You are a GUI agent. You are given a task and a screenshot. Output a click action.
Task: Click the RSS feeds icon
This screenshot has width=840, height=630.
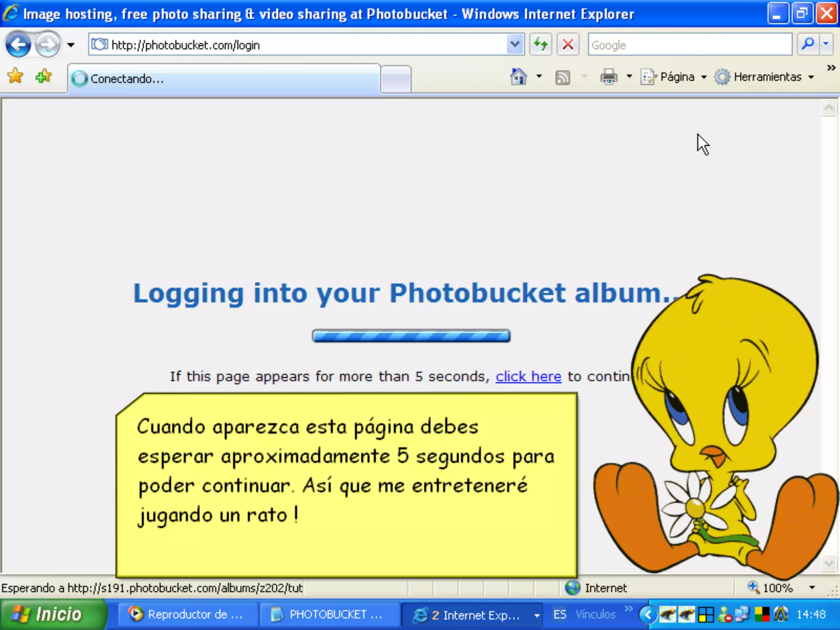click(x=562, y=77)
